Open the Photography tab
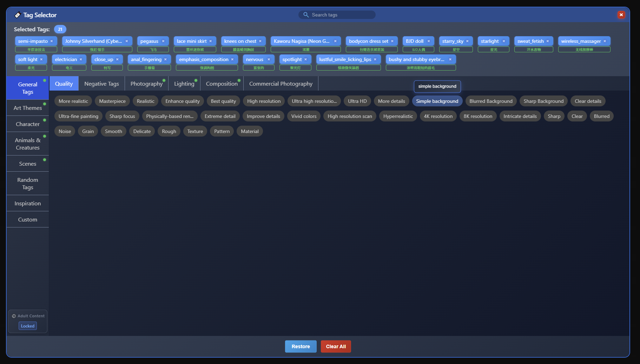Image resolution: width=640 pixels, height=364 pixels. point(146,84)
